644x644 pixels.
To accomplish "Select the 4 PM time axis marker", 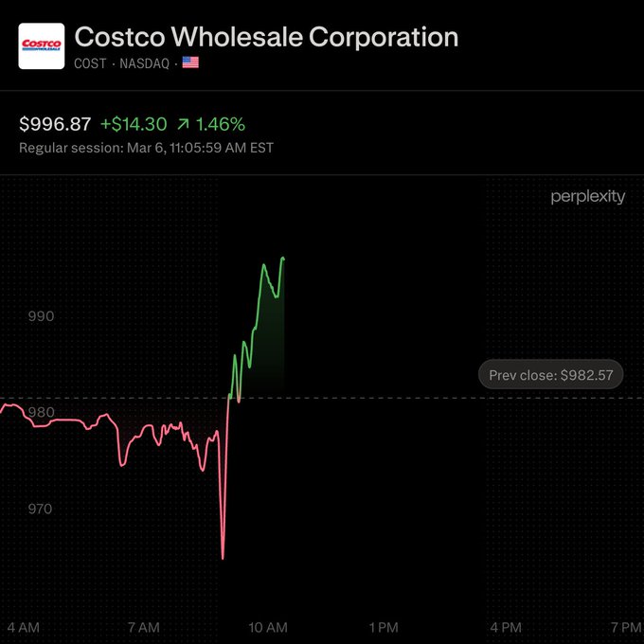I will 506,627.
